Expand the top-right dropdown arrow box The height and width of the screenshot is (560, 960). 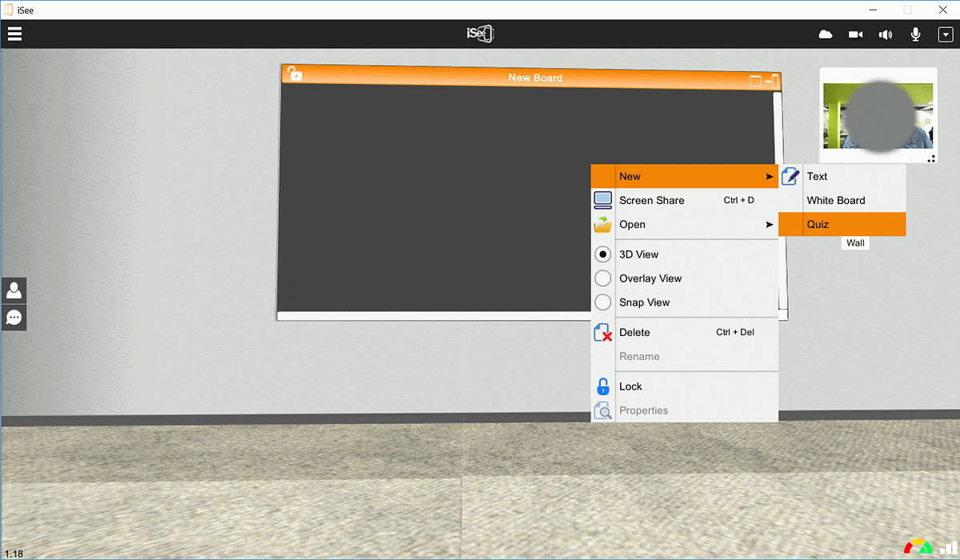[945, 34]
